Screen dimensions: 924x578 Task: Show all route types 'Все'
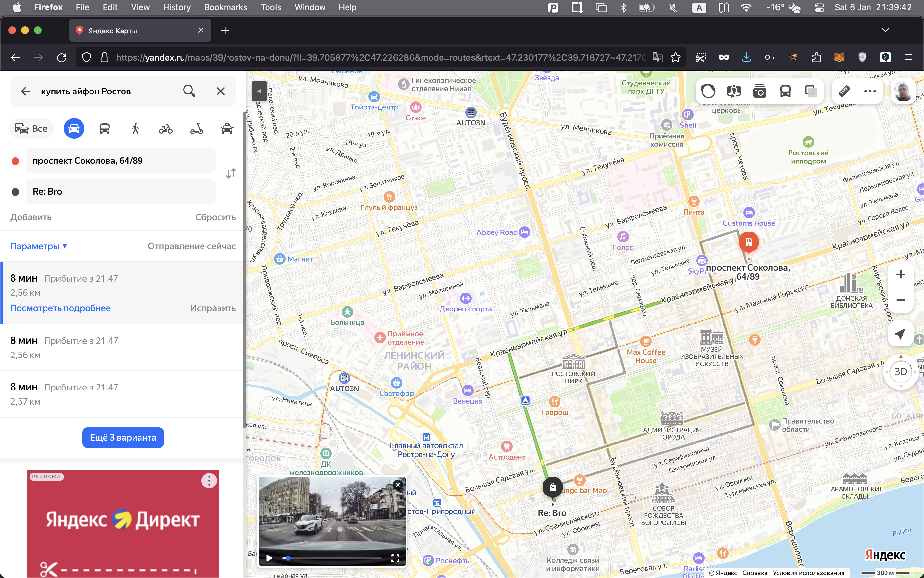coord(31,129)
